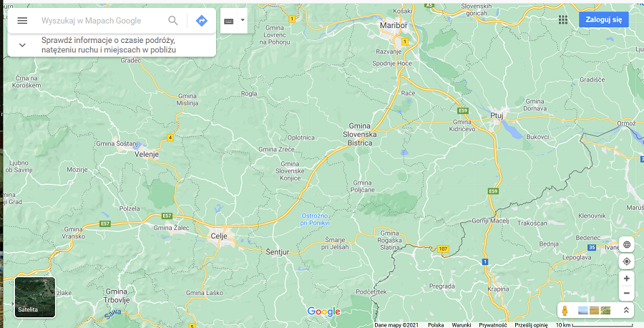Open the Prywatność link

pyautogui.click(x=493, y=324)
